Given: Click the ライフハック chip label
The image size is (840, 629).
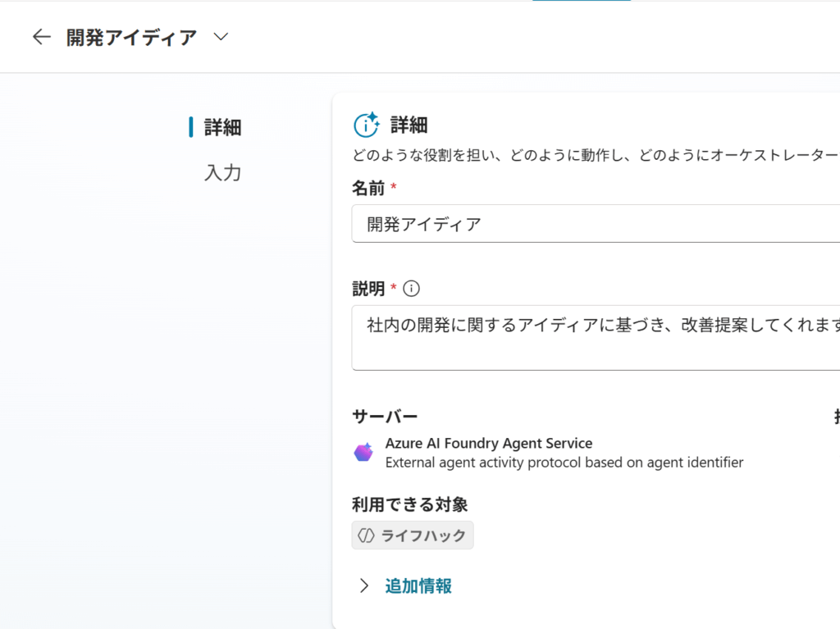Looking at the screenshot, I should point(423,536).
